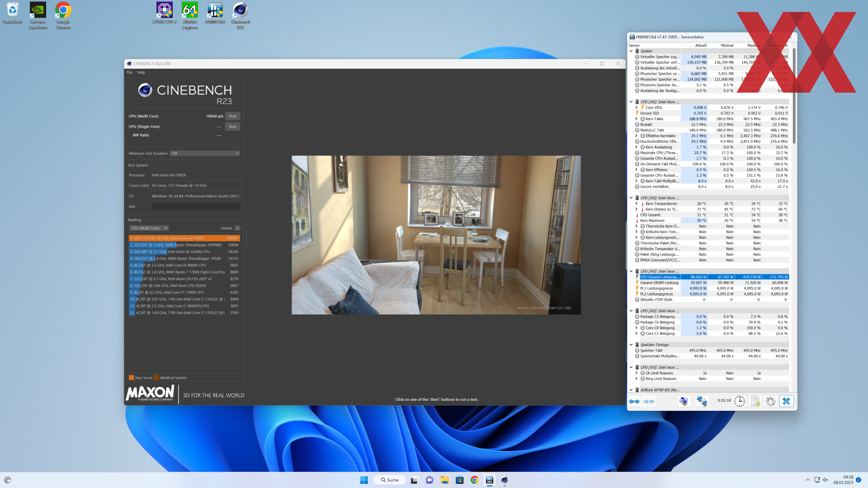Click the Identical System legend swatch
868x488 pixels.
pos(156,378)
